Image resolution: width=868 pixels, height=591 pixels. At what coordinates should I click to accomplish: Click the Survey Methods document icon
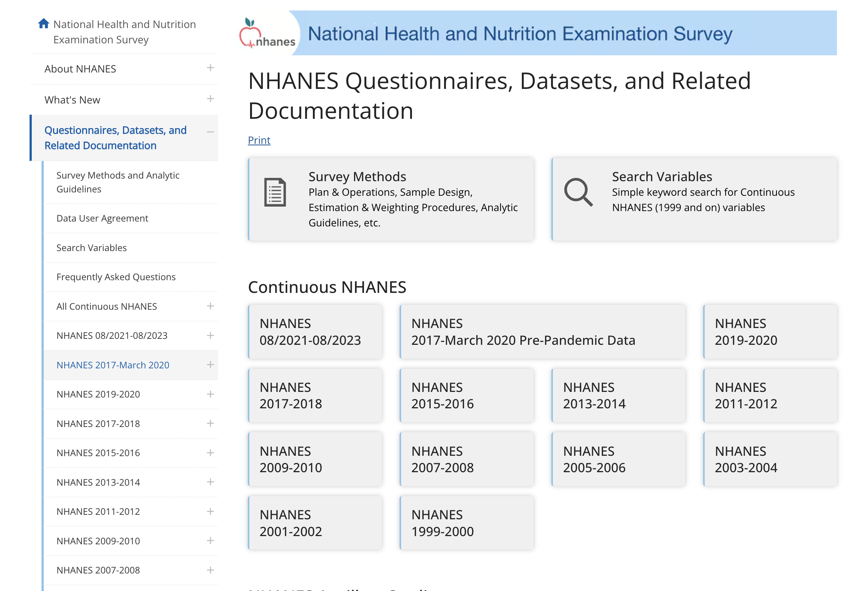point(275,192)
